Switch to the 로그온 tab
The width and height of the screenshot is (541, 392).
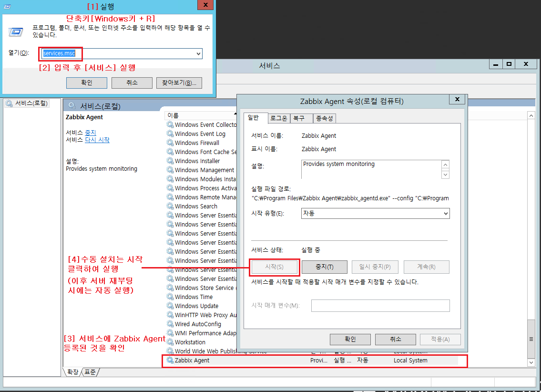pyautogui.click(x=279, y=118)
